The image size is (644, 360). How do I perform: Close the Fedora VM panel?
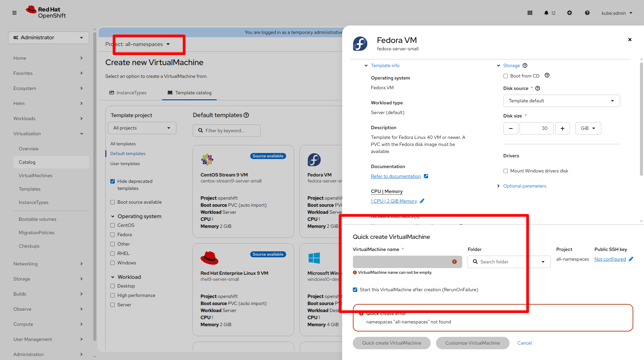[x=630, y=40]
